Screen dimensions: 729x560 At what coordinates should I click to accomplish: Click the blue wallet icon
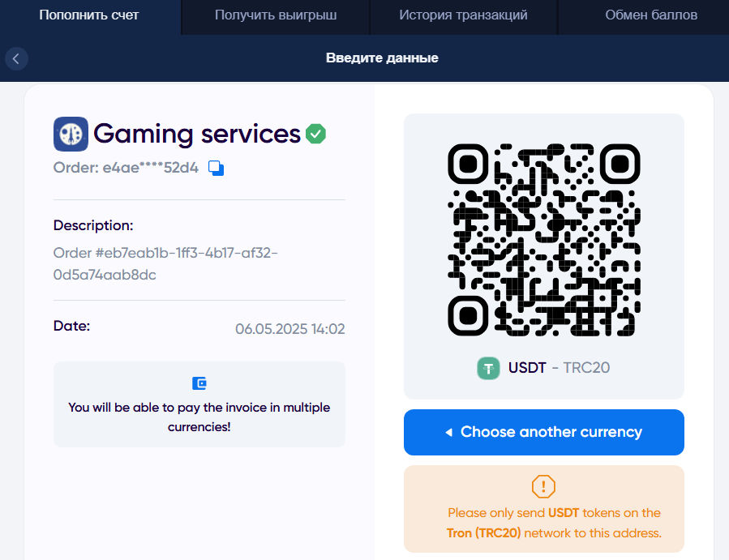pyautogui.click(x=199, y=383)
